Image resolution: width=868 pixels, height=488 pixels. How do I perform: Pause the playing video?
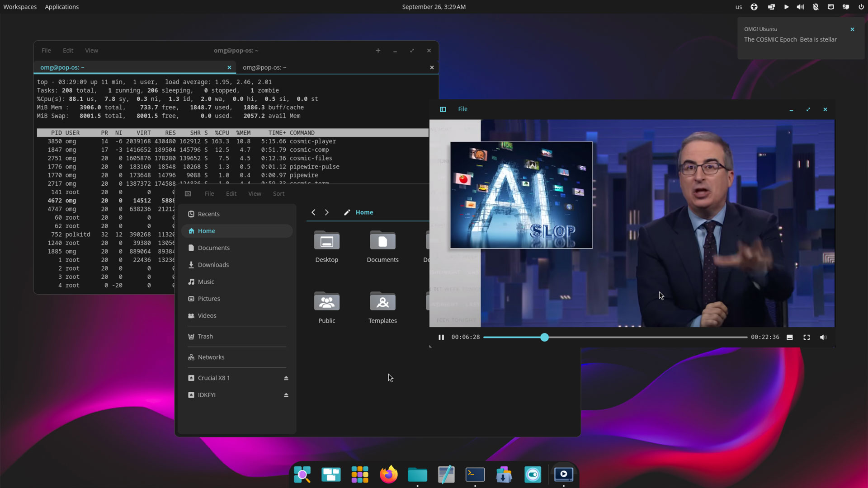(441, 338)
